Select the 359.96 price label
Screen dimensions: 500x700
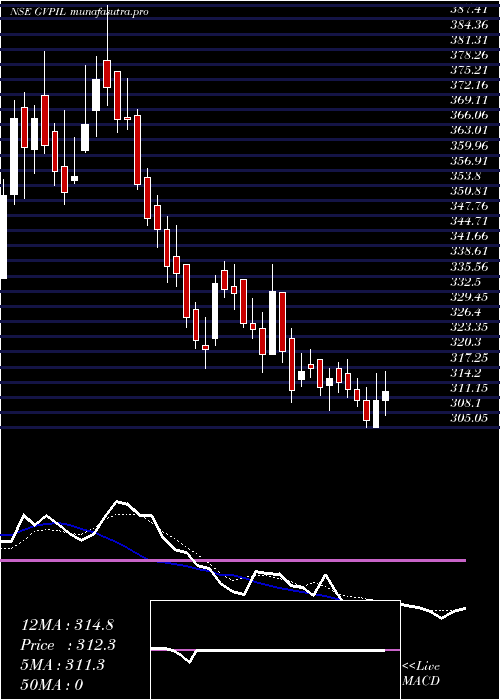click(467, 146)
